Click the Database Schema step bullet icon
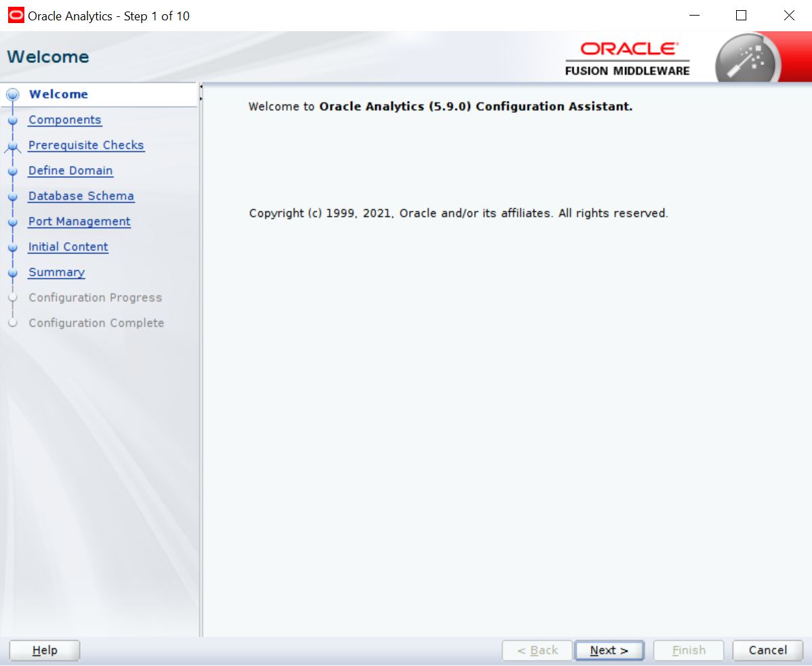 pyautogui.click(x=13, y=196)
